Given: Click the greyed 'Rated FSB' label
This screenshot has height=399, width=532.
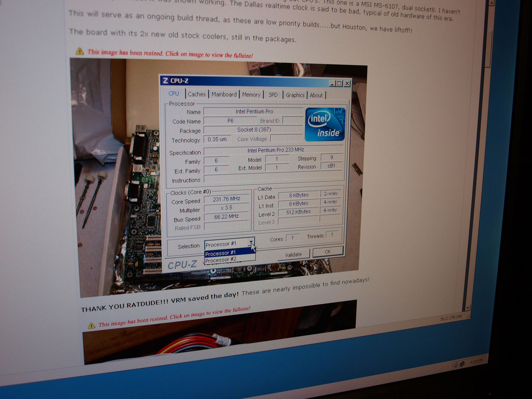Looking at the screenshot, I should tap(187, 228).
